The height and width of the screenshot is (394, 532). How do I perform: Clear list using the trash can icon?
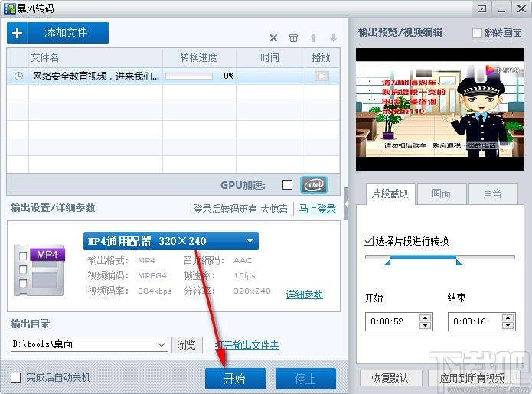pyautogui.click(x=293, y=38)
